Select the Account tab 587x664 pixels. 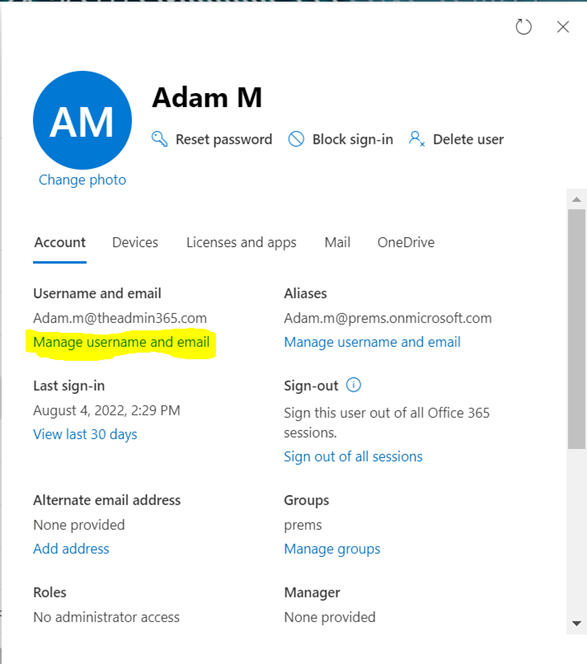click(60, 242)
